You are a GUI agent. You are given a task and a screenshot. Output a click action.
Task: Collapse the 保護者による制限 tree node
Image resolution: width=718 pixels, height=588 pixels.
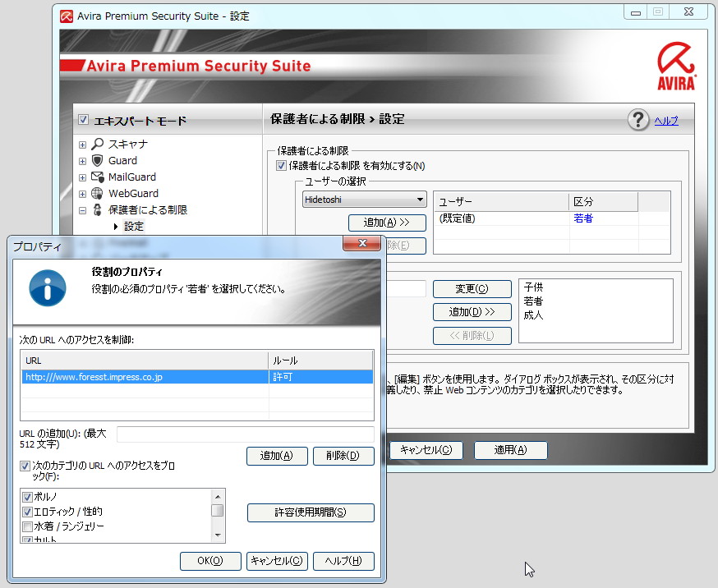pos(81,209)
